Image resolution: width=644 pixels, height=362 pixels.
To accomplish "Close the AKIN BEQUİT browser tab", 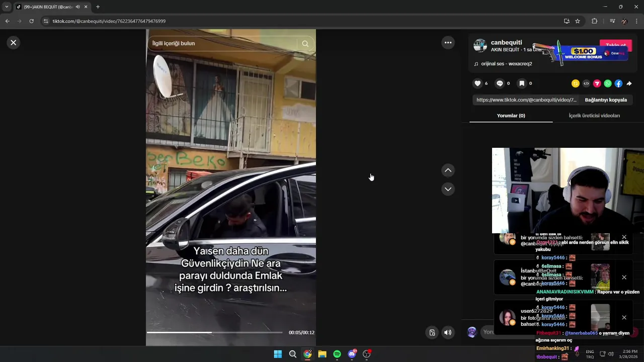I will [86, 7].
